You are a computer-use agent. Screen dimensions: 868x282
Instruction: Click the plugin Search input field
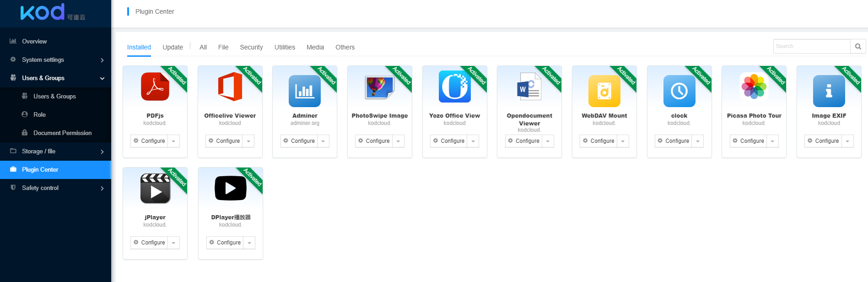pos(811,46)
